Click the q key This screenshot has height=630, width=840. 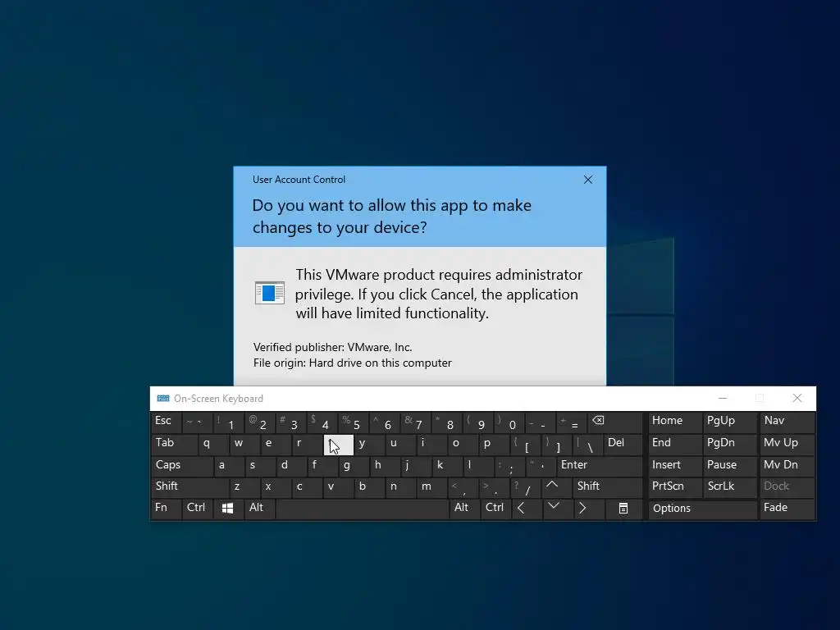(213, 444)
